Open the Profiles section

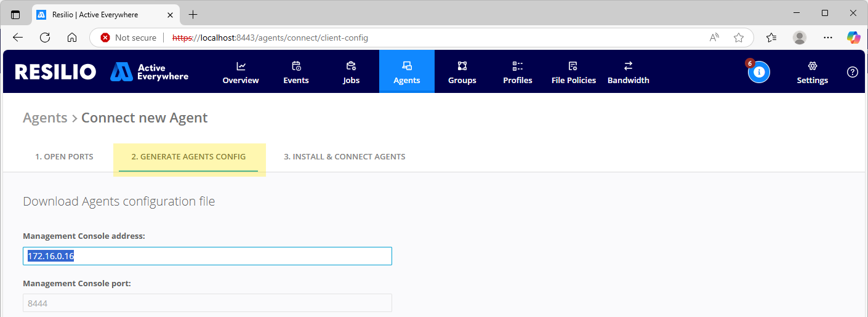click(x=517, y=72)
